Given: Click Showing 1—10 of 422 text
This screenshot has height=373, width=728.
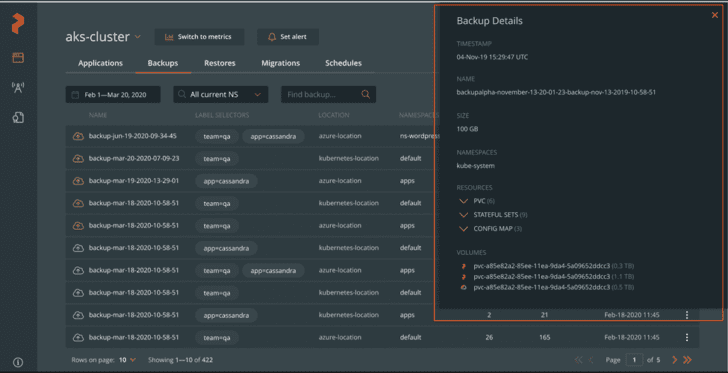Looking at the screenshot, I should 180,360.
